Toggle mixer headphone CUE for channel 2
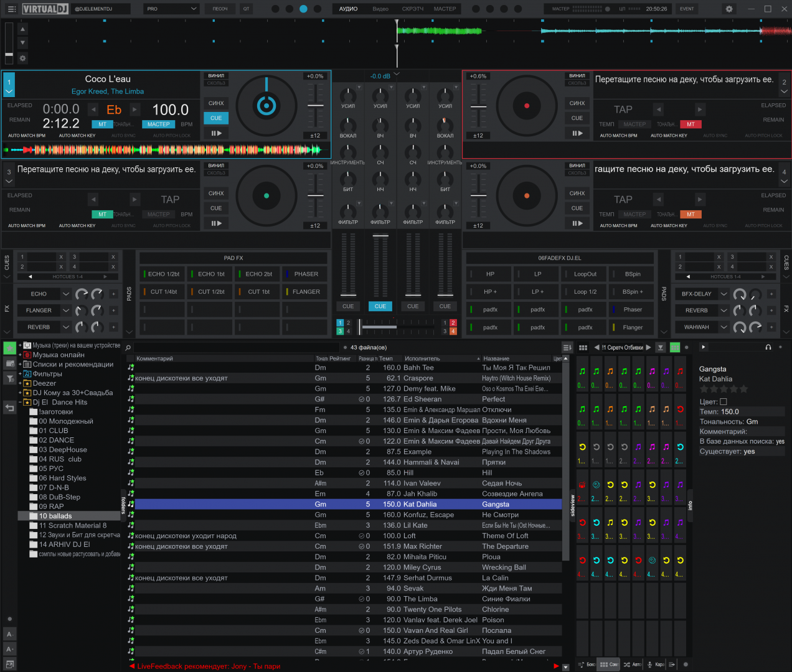 click(x=380, y=306)
